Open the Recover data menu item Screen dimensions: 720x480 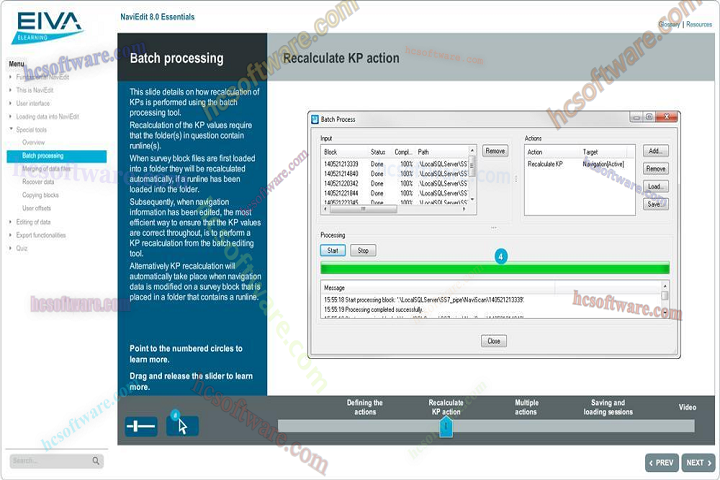tap(38, 182)
